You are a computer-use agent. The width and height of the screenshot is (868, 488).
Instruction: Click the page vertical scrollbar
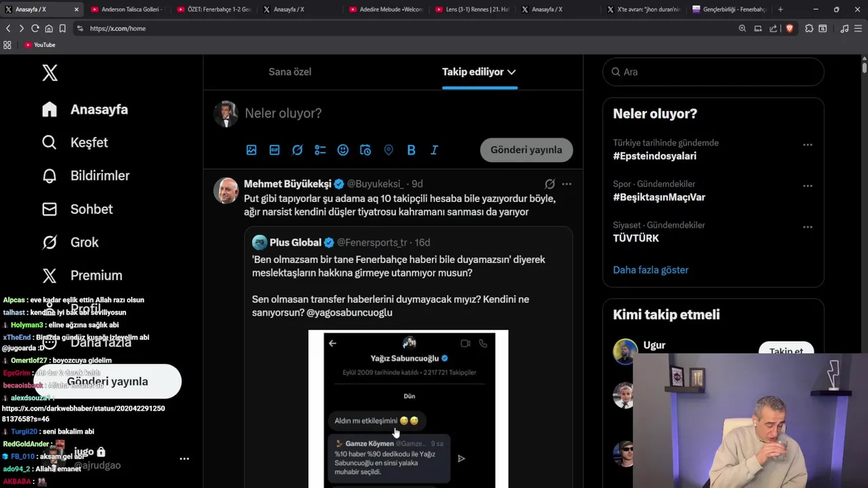(865, 68)
